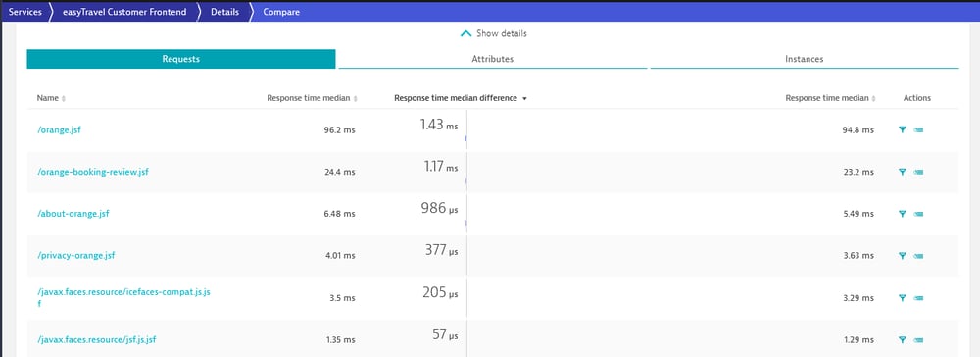Click tag icon for icefaces-compat.js.jsf row
980x357 pixels.
[x=918, y=298]
